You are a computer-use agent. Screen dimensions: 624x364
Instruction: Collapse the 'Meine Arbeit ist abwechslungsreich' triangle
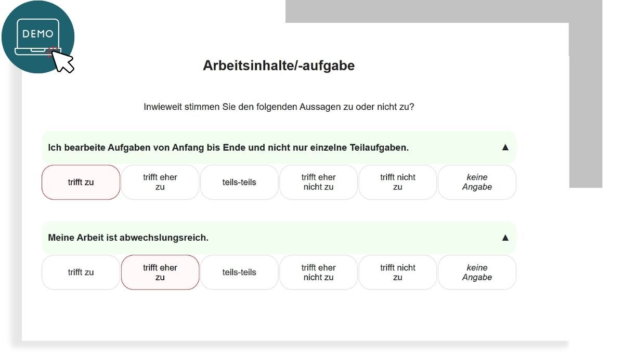pos(505,238)
